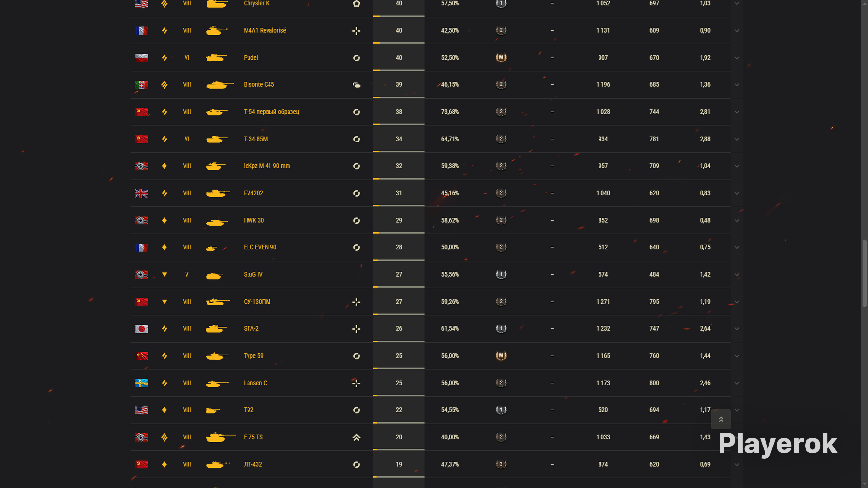This screenshot has width=868, height=488.
Task: Expand the ELC EVEN 90 row chevron
Action: [x=737, y=247]
